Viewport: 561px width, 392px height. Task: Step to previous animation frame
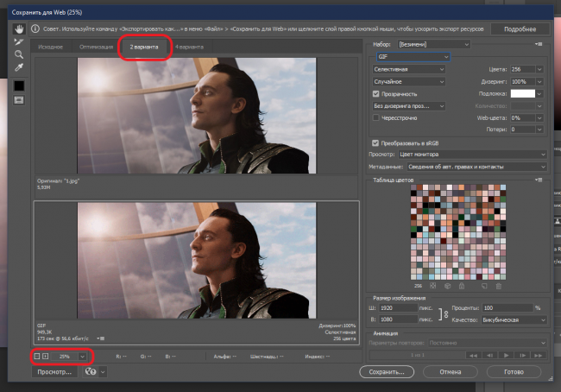(x=490, y=355)
